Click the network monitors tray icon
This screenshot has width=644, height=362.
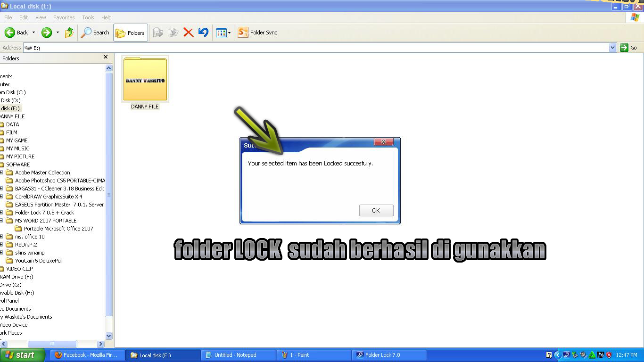pyautogui.click(x=601, y=355)
